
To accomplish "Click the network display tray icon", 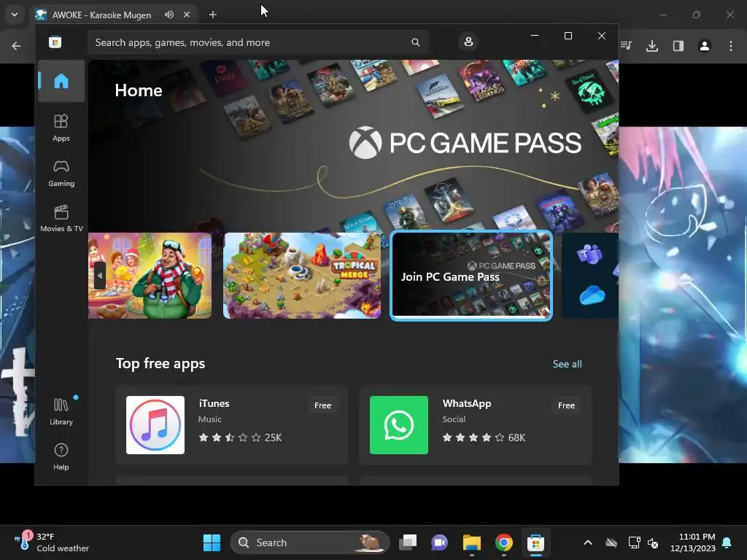I will click(x=634, y=542).
